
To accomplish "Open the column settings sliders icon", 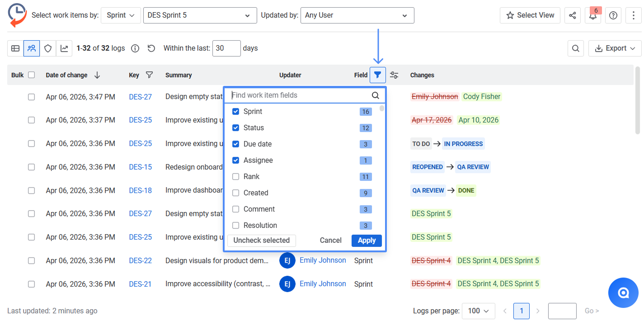I will [x=394, y=75].
